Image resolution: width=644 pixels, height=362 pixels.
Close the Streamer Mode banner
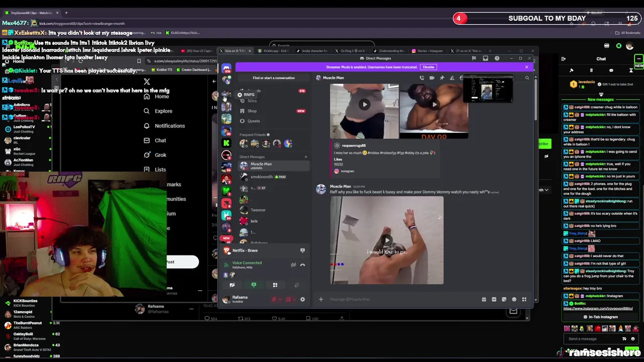tap(527, 67)
